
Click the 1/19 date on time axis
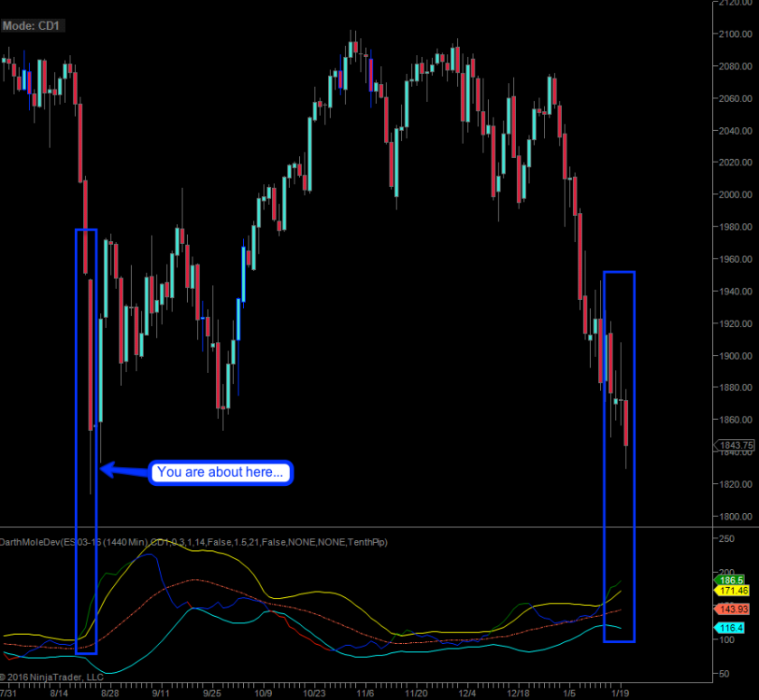point(621,694)
